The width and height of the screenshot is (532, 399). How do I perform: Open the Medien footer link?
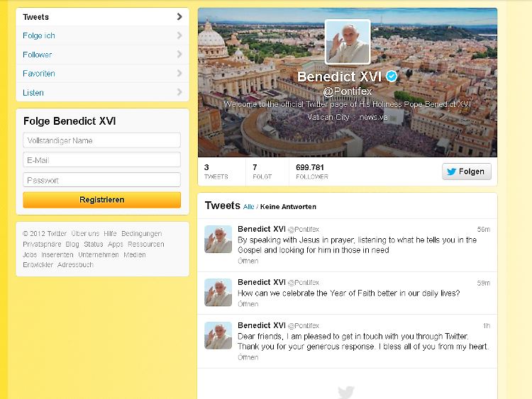pyautogui.click(x=135, y=254)
